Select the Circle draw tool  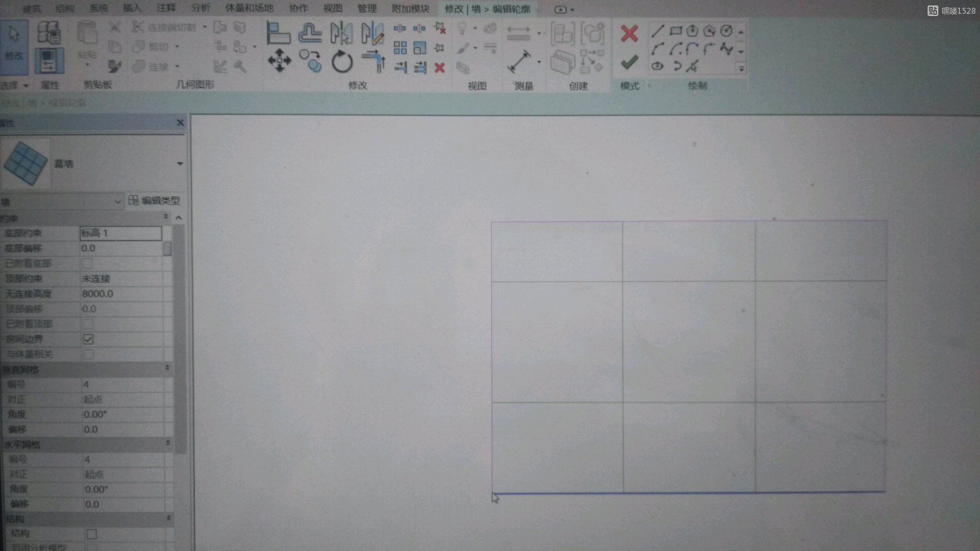tap(726, 31)
